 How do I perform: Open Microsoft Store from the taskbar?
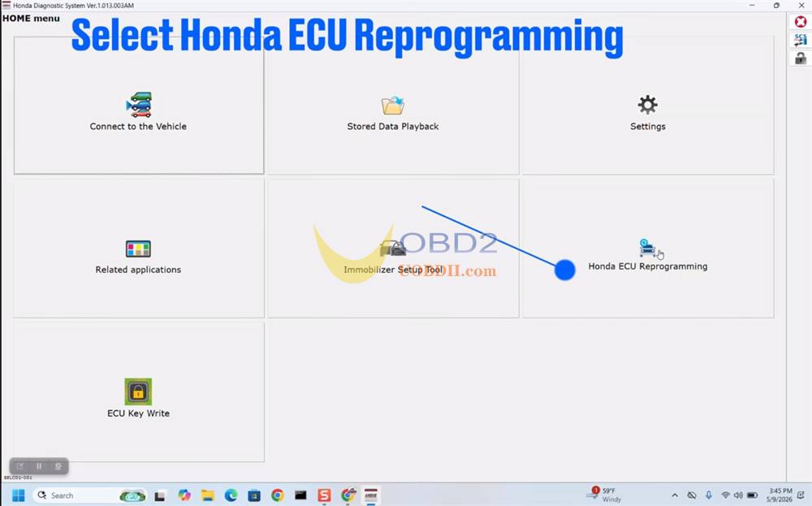pos(254,495)
